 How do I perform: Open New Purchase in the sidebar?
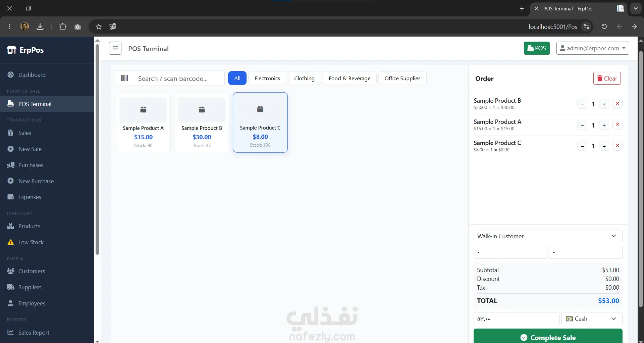[x=47, y=181]
